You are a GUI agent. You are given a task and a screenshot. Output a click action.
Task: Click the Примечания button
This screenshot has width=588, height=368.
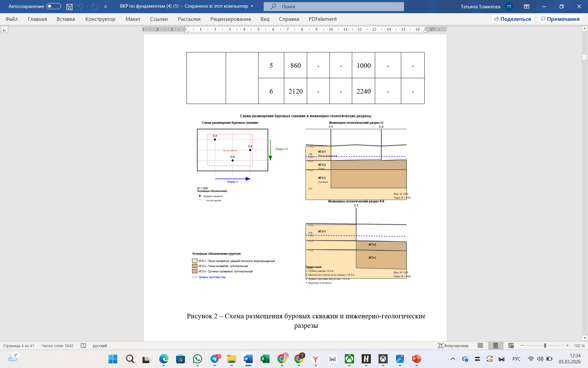pos(560,19)
